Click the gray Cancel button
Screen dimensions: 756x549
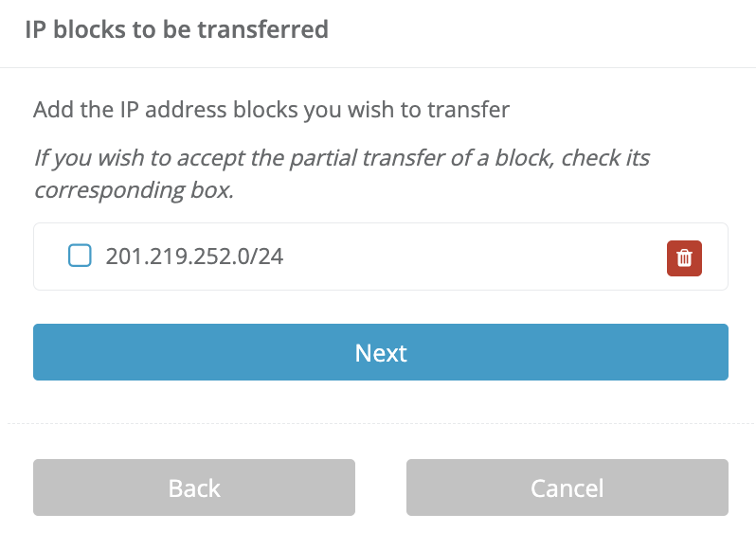click(x=567, y=487)
